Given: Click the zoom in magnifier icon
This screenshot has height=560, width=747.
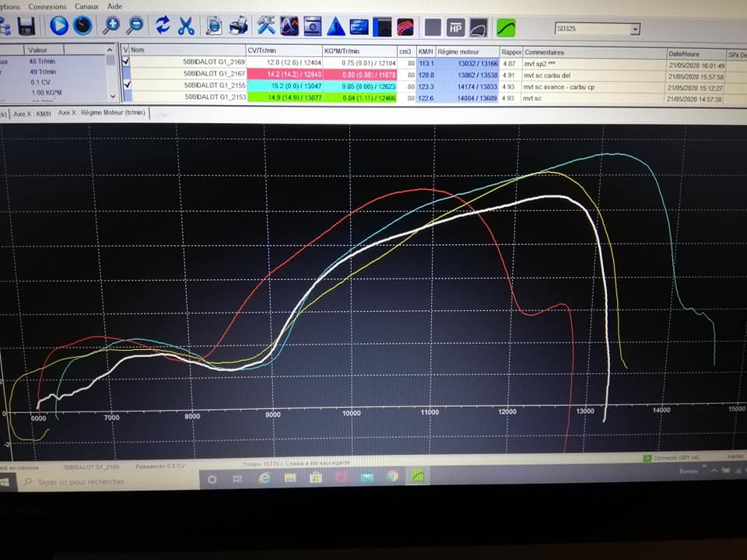Looking at the screenshot, I should (x=111, y=26).
